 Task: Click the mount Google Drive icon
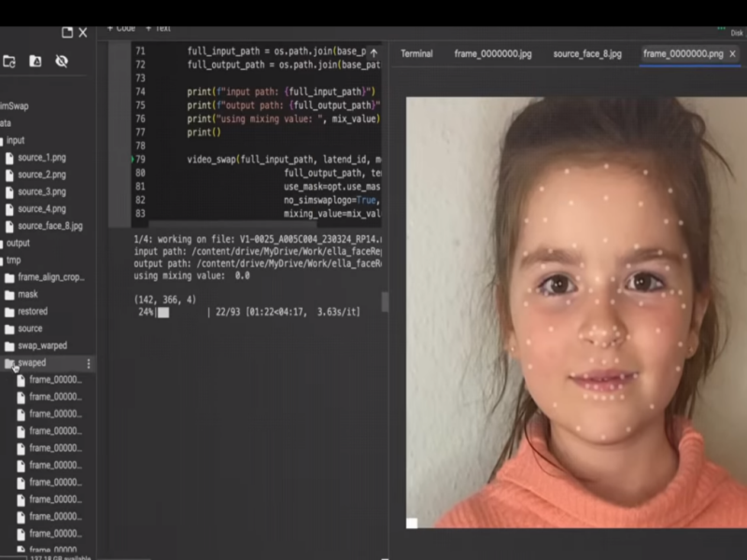coord(35,61)
